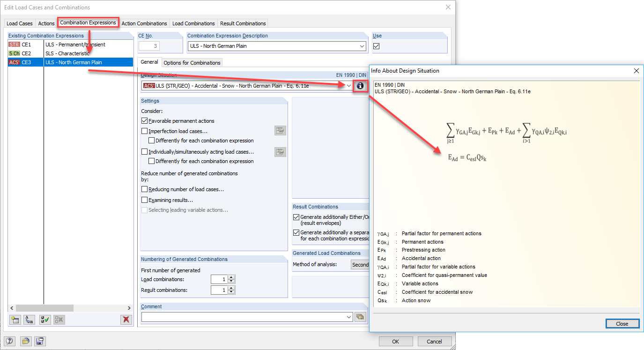Click the check-all expressions icon
Screen dimensions: 644x350
tap(45, 320)
